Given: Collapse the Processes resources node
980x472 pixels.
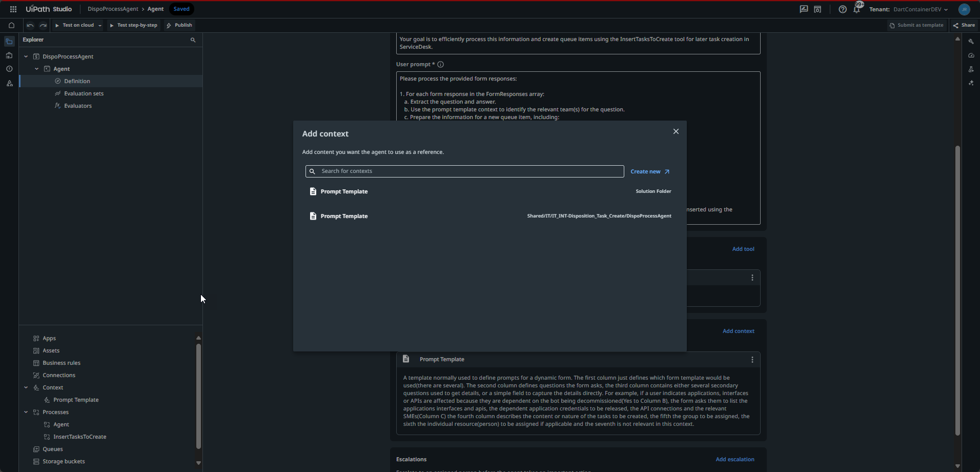Looking at the screenshot, I should 26,412.
